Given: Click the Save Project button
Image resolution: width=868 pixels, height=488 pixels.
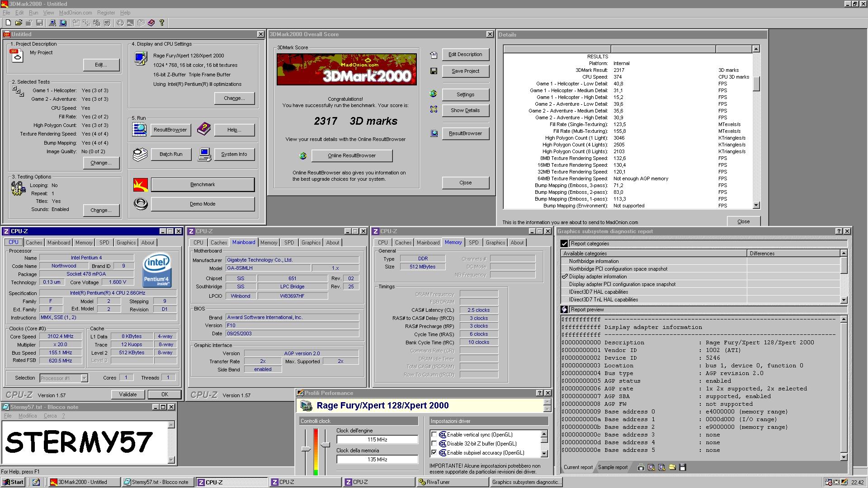Looking at the screenshot, I should (x=465, y=71).
